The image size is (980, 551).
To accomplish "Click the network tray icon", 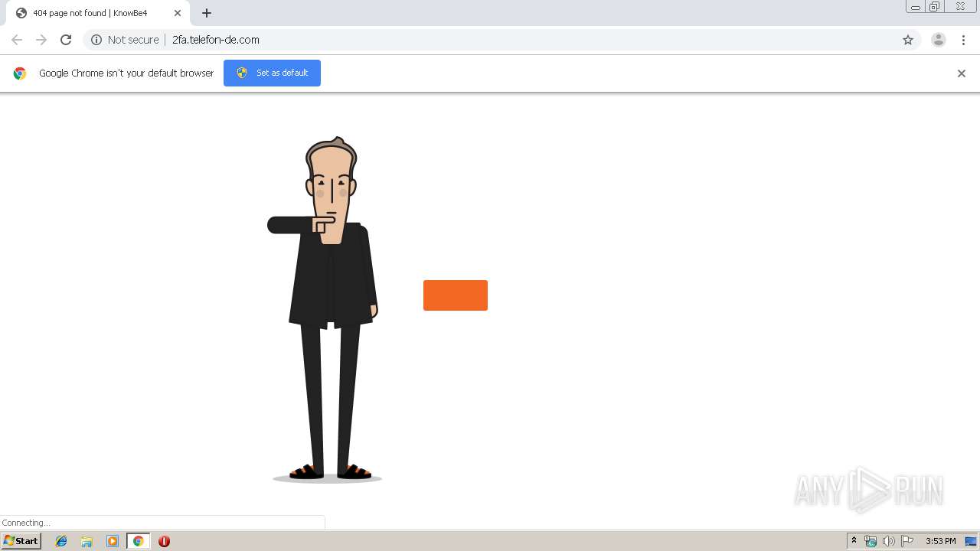I will point(871,541).
